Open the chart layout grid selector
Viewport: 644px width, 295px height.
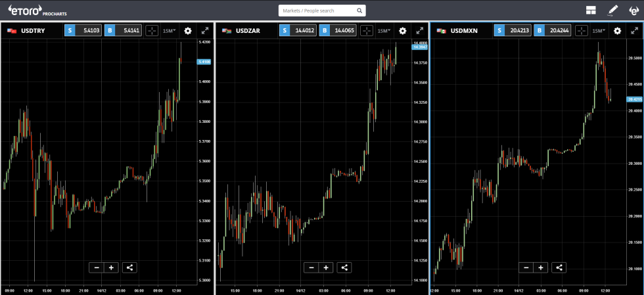click(x=591, y=11)
